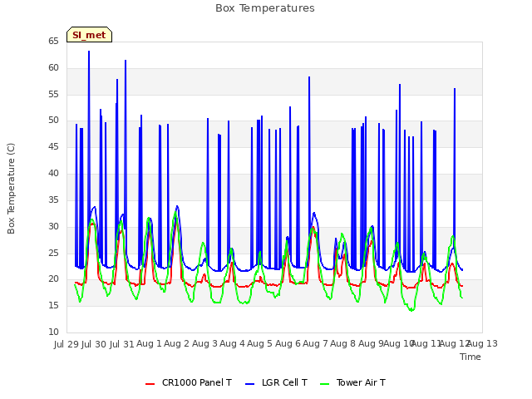
Task: Click the 30 y-axis tick label
Action: (x=53, y=226)
